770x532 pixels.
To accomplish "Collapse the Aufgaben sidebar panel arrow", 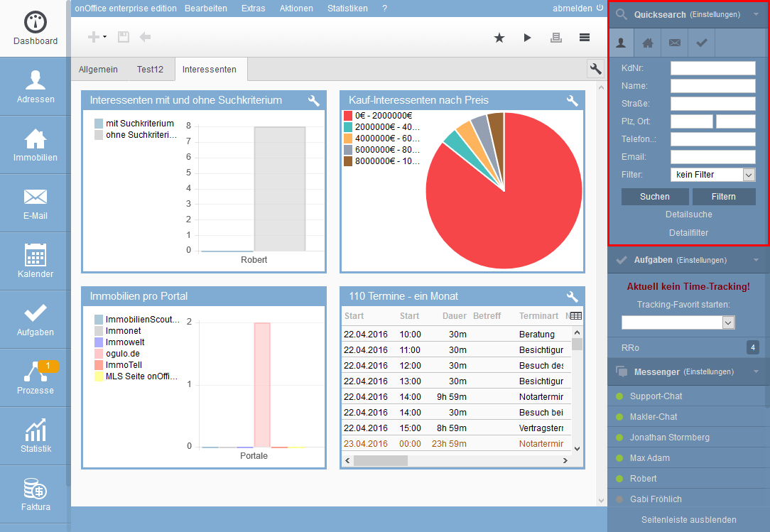I will coord(756,260).
